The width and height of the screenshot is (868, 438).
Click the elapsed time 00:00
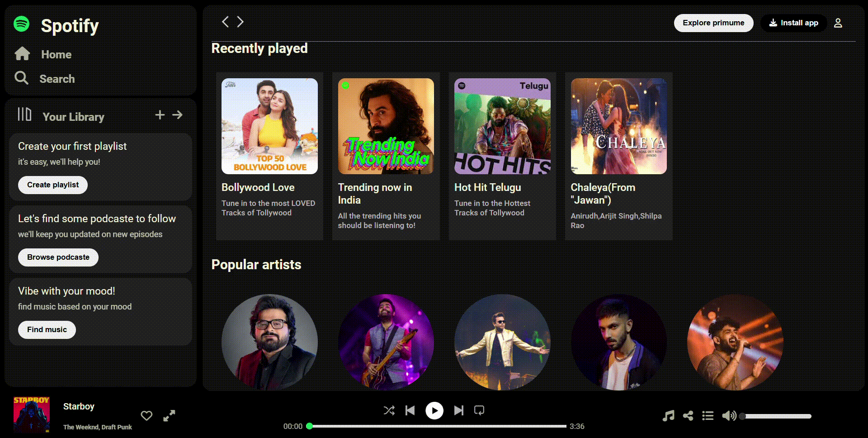tap(293, 427)
